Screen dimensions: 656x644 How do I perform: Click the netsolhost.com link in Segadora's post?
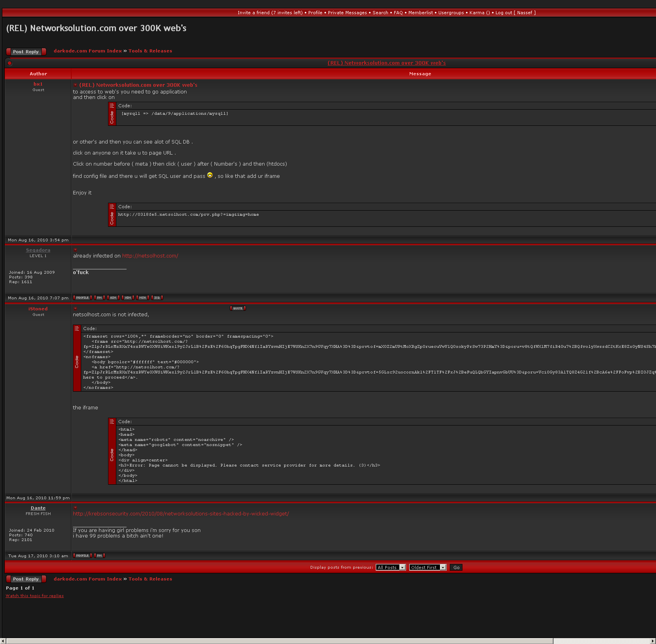[150, 256]
